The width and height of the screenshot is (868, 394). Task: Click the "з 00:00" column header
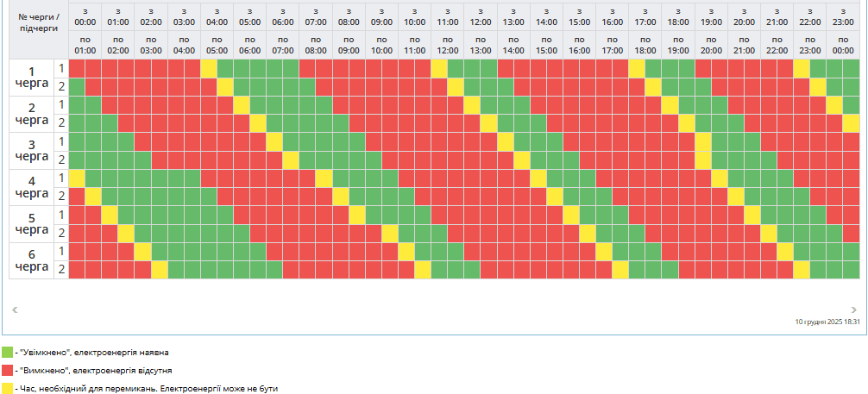tap(85, 16)
